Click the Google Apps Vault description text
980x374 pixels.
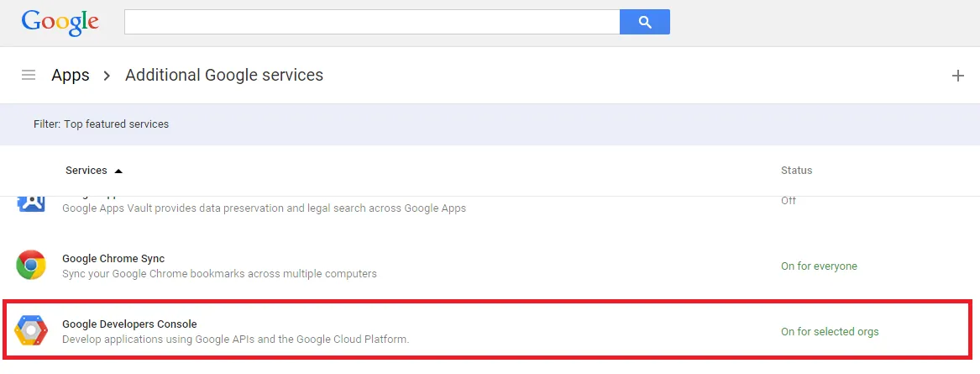click(x=264, y=208)
